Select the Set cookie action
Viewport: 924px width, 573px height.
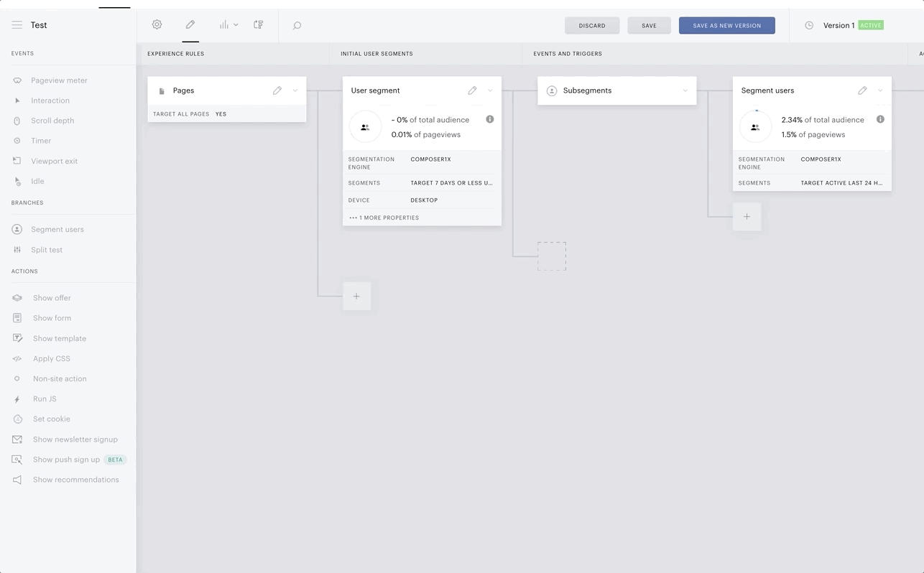(x=52, y=419)
